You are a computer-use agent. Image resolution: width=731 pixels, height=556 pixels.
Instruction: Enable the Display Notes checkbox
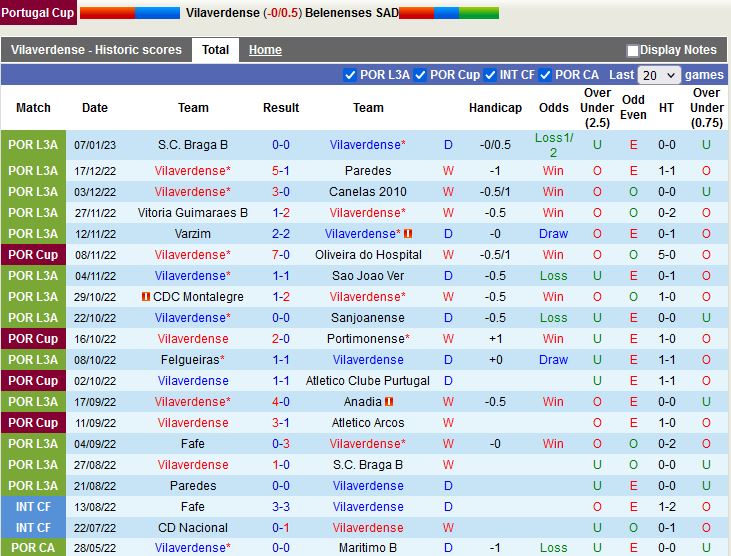pyautogui.click(x=632, y=50)
